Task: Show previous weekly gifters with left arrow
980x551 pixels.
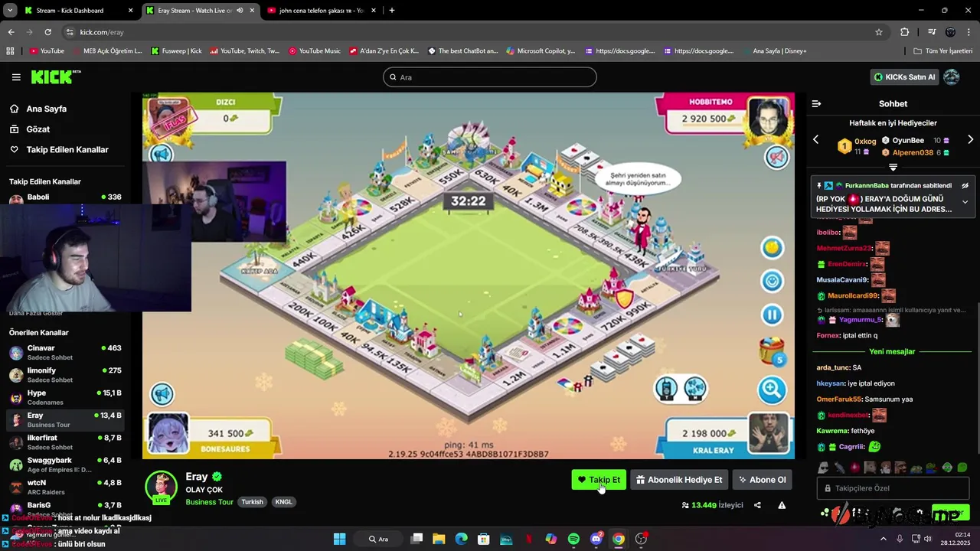Action: pyautogui.click(x=815, y=140)
